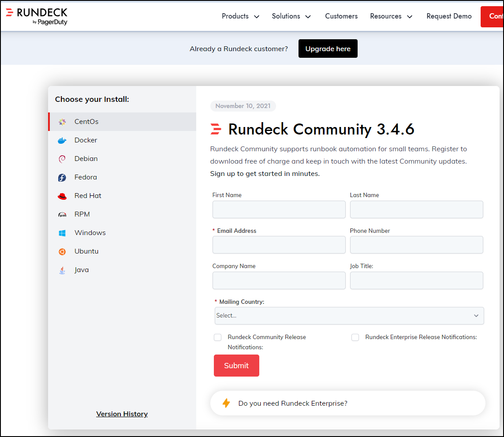Click the 'Rundeck Community 3.4.6' heading
The height and width of the screenshot is (437, 504).
[x=321, y=129]
